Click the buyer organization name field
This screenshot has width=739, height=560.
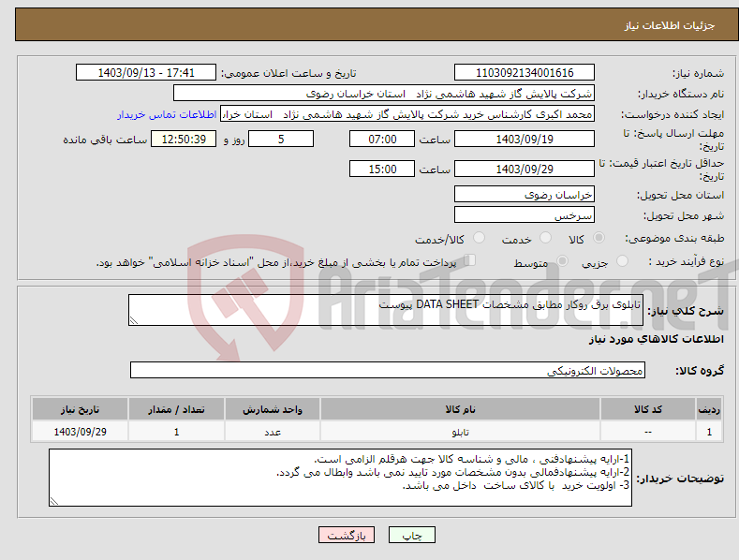[384, 94]
